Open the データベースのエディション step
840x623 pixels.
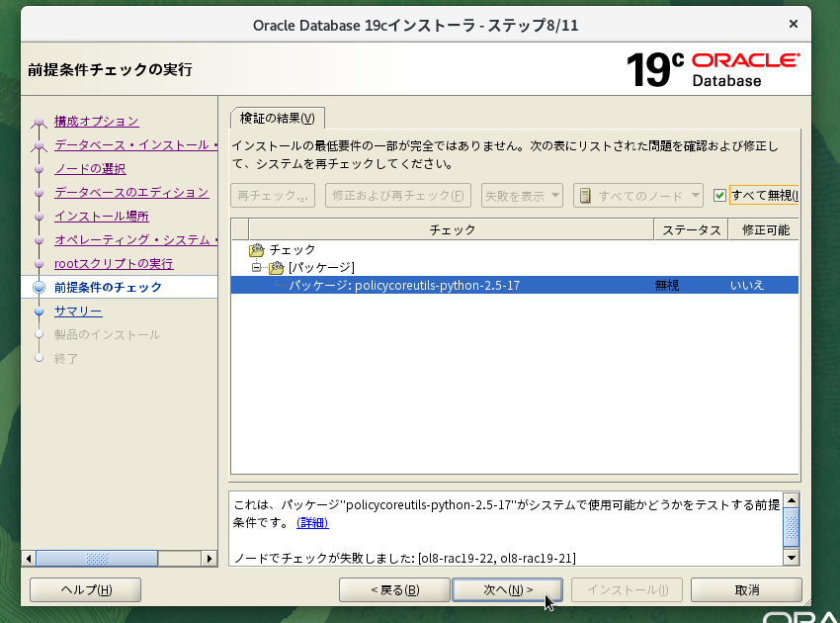131,193
